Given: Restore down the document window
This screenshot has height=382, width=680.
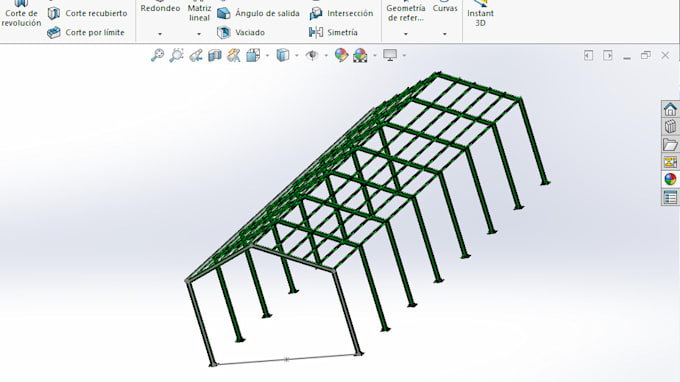Looking at the screenshot, I should point(646,56).
